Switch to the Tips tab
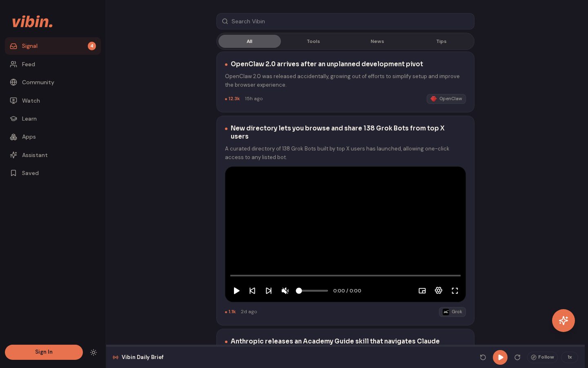This screenshot has height=368, width=588. [441, 41]
